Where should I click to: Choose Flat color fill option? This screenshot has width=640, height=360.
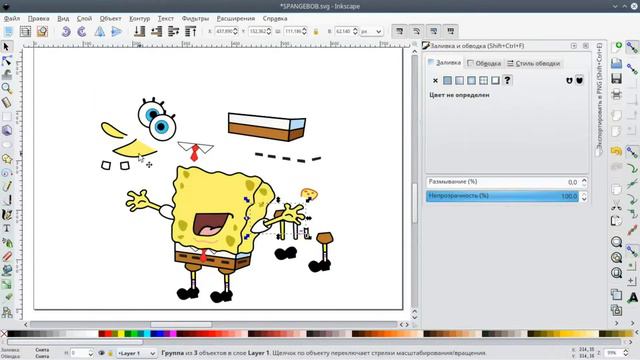pos(447,80)
